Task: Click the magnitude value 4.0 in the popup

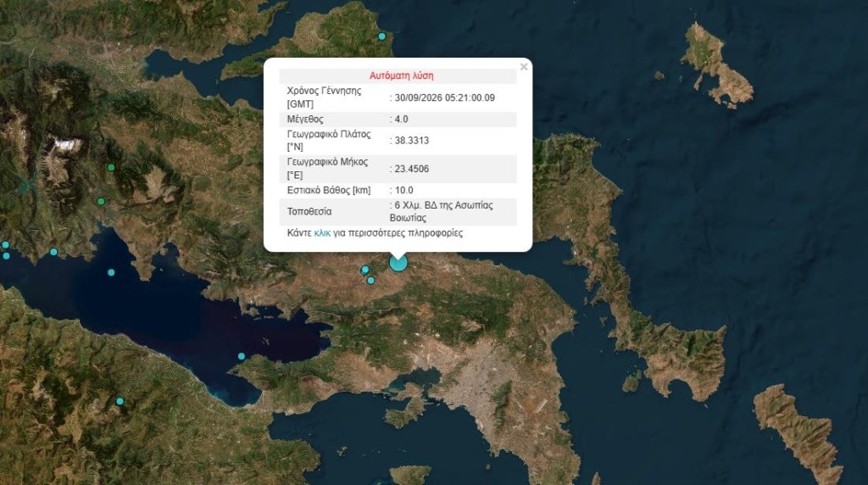Action: tap(401, 119)
